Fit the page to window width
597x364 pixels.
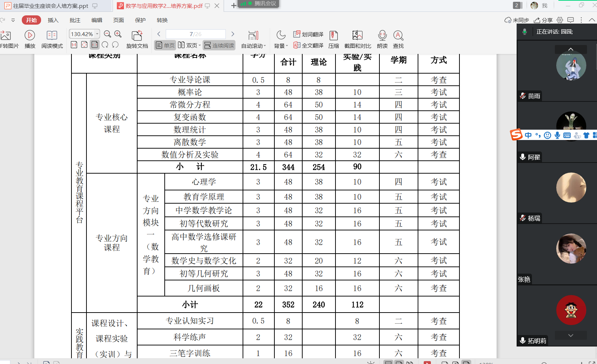95,45
